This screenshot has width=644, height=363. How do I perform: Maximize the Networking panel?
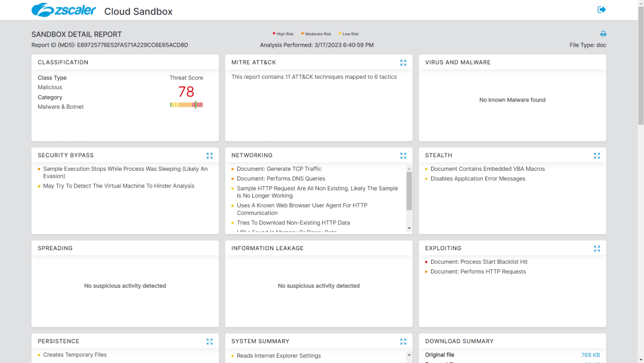[x=403, y=156]
